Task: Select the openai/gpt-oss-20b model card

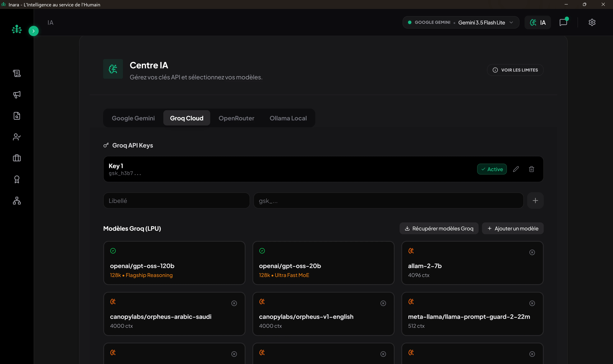Action: pyautogui.click(x=323, y=263)
